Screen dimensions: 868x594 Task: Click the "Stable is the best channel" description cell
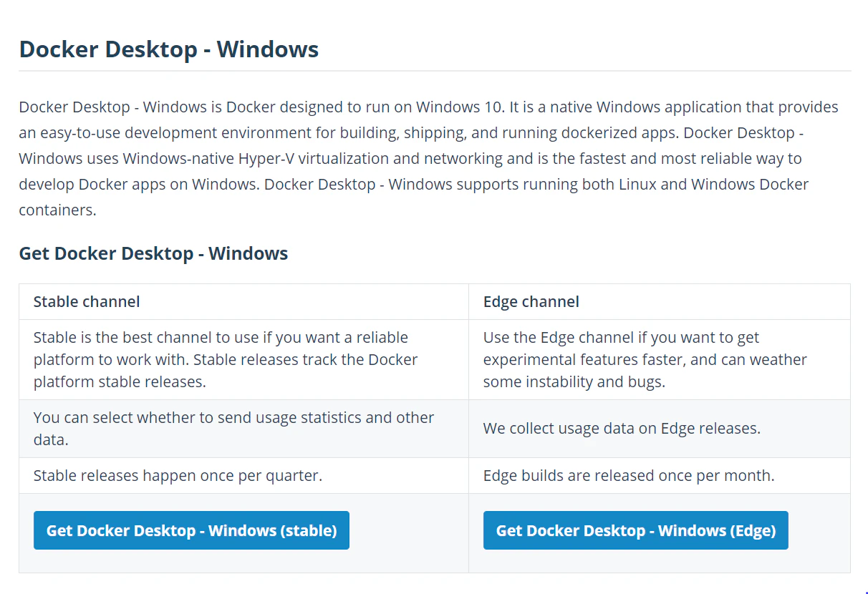(x=243, y=359)
